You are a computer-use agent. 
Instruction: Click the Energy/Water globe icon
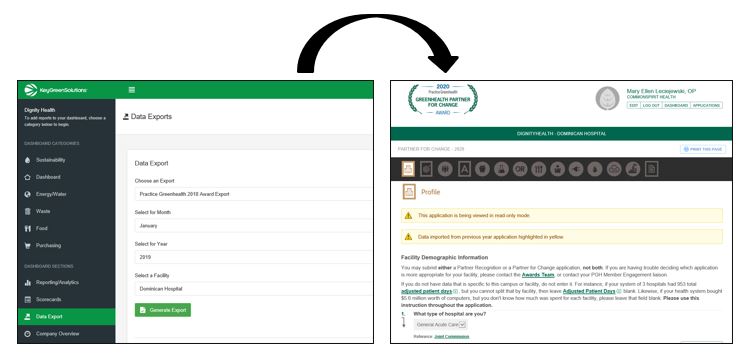click(28, 194)
